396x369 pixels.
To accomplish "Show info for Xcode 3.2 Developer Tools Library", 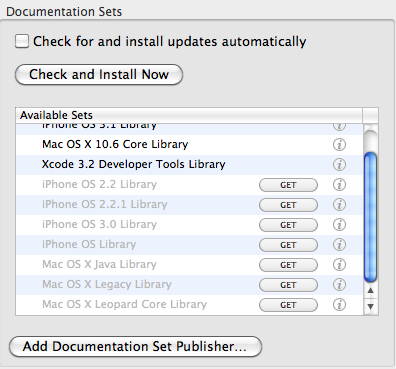I will click(x=339, y=165).
